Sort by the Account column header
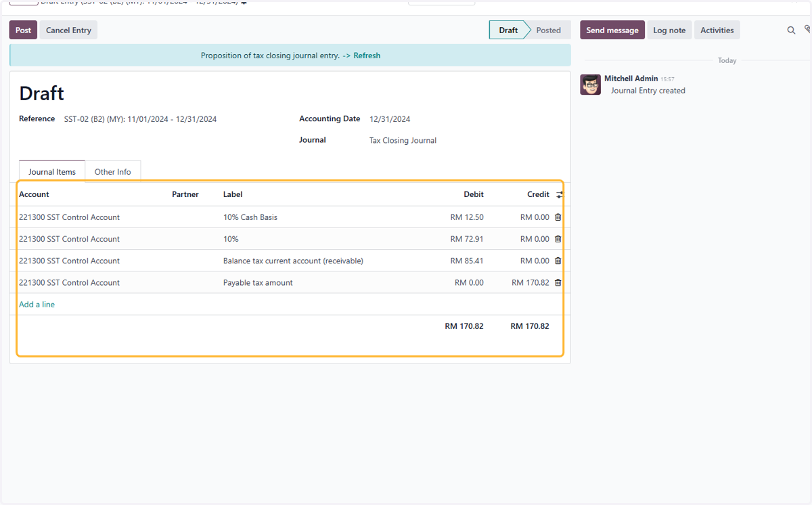The height and width of the screenshot is (505, 812). point(34,194)
